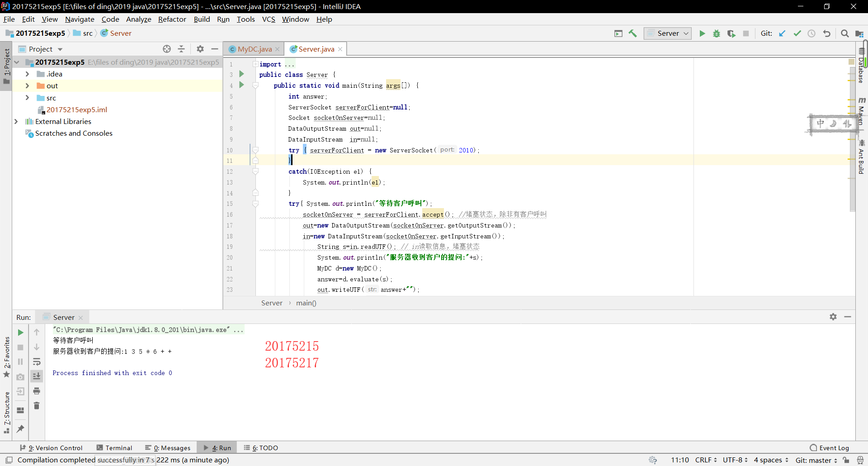The width and height of the screenshot is (868, 466).
Task: Rerun Server in Run panel
Action: 20,333
